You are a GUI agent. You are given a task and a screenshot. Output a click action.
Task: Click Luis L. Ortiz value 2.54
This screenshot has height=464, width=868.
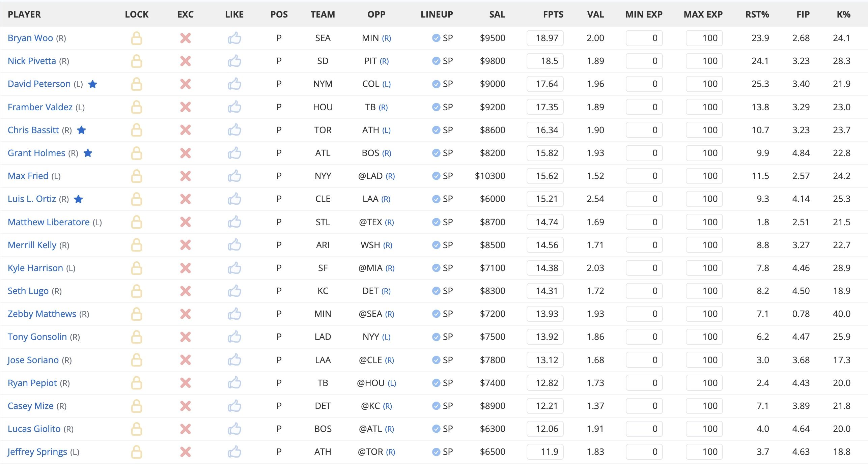click(595, 199)
